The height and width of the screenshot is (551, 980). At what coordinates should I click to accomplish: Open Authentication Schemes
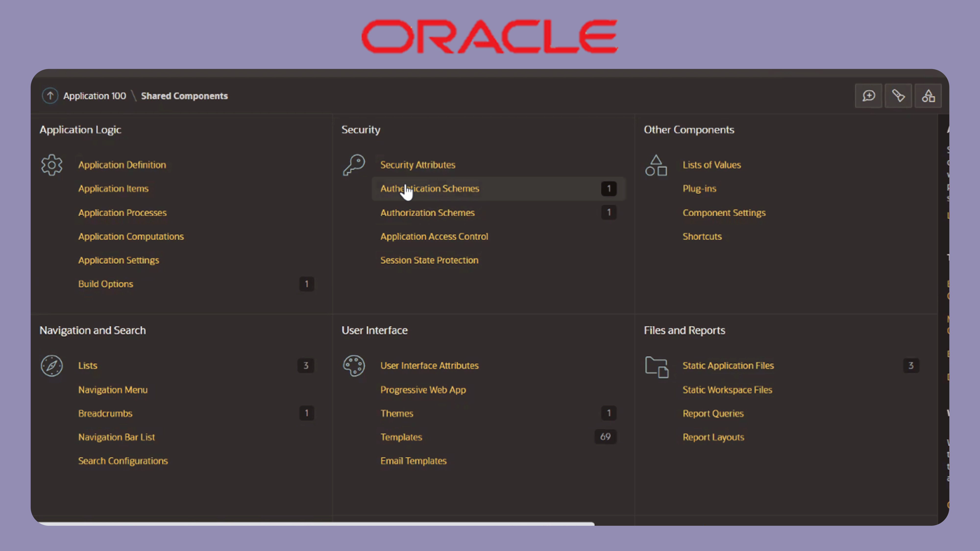pos(429,189)
